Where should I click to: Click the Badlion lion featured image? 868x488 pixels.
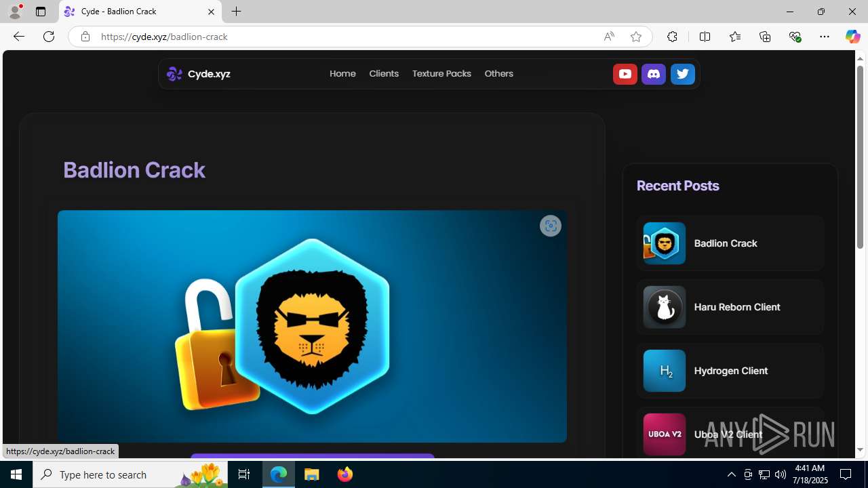pos(312,326)
